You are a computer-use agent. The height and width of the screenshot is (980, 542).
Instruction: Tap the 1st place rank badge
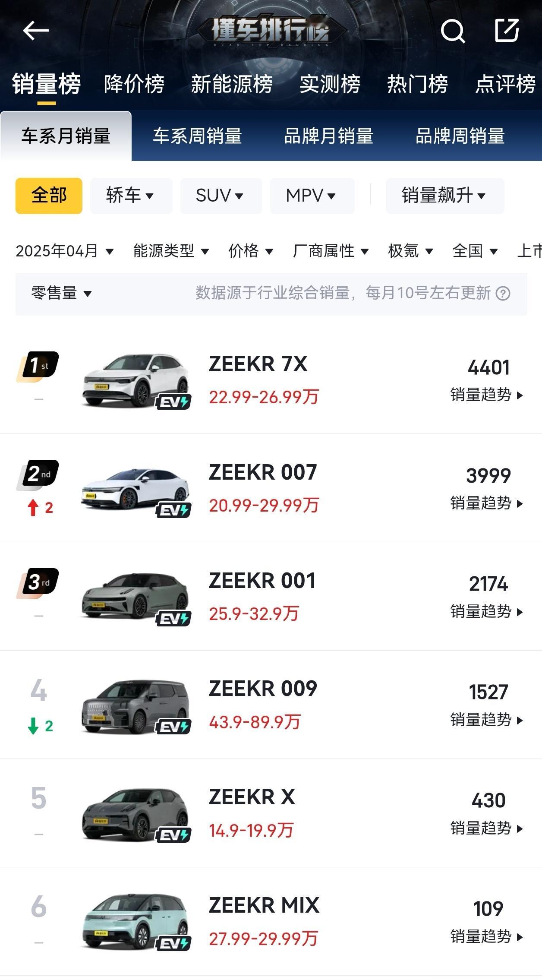tap(38, 367)
